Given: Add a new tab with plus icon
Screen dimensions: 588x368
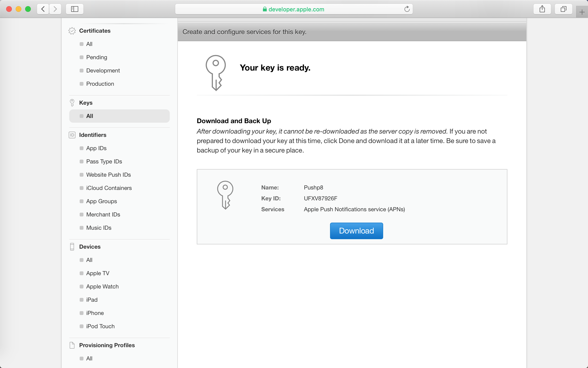Looking at the screenshot, I should [582, 12].
